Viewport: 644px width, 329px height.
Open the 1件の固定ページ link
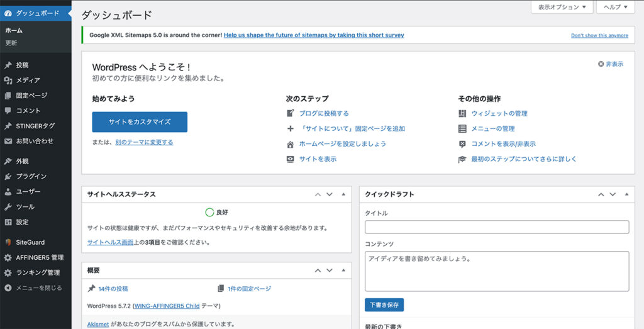tap(249, 289)
